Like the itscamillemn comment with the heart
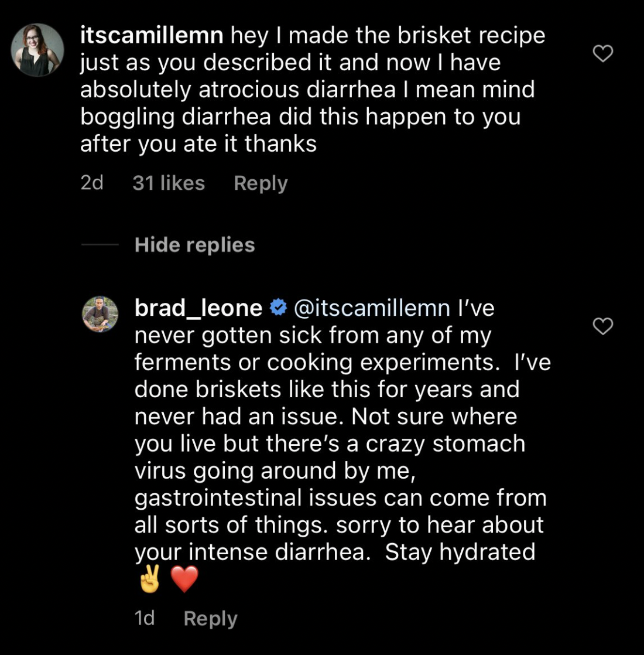The image size is (644, 655). point(602,54)
